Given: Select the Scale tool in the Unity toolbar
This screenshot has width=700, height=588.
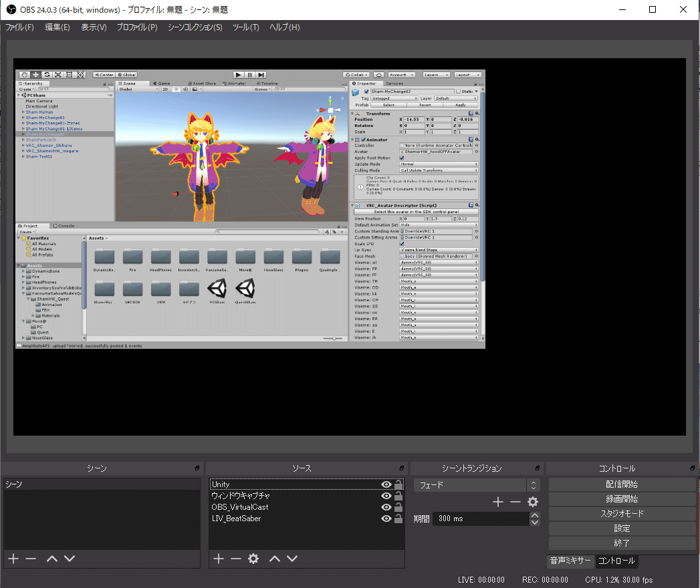Looking at the screenshot, I should coord(58,75).
